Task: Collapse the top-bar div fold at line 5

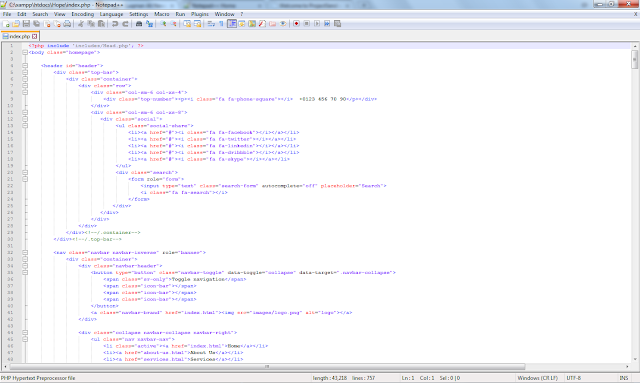Action: 25,72
